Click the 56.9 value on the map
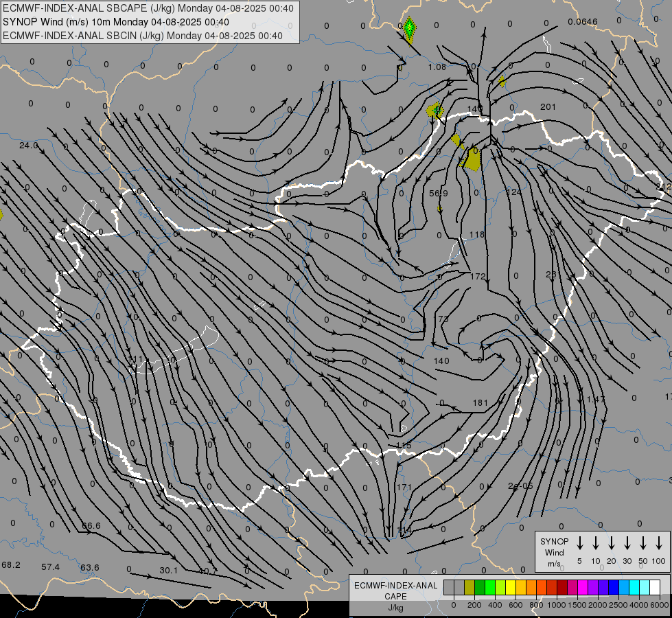This screenshot has width=672, height=618. [439, 194]
